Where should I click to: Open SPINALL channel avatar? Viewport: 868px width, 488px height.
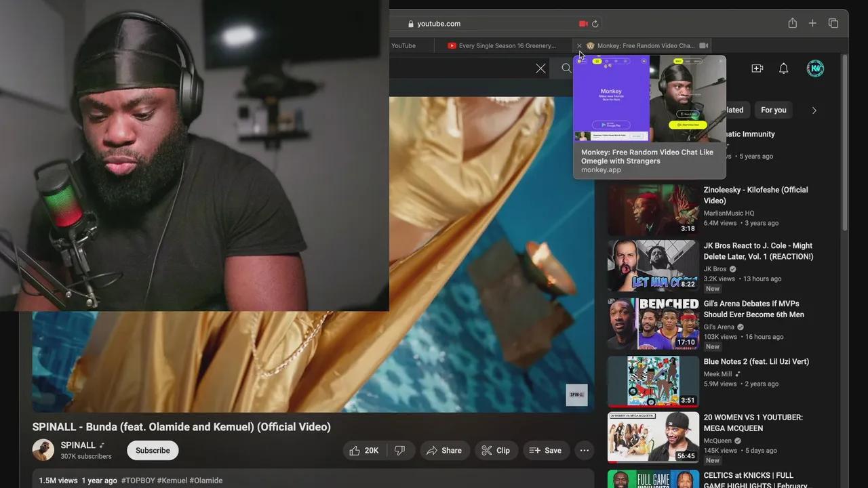43,450
